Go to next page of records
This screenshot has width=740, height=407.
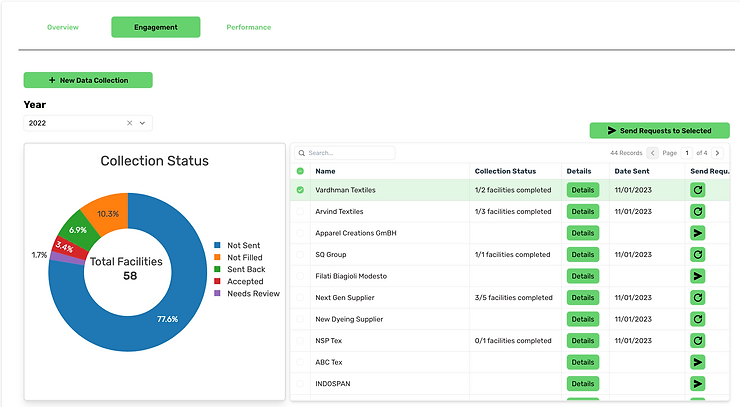tap(717, 153)
